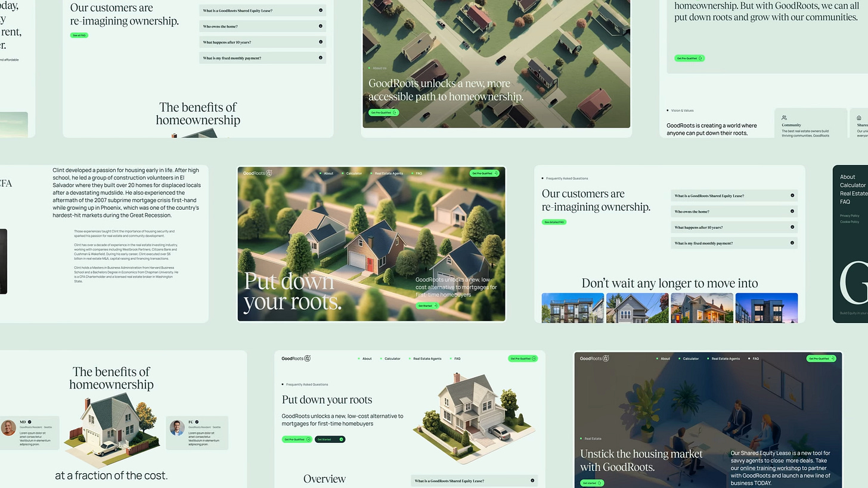Viewport: 868px width, 488px height.
Task: Click Get Pre-Qualified below 'grow with our communities'
Action: click(x=690, y=58)
